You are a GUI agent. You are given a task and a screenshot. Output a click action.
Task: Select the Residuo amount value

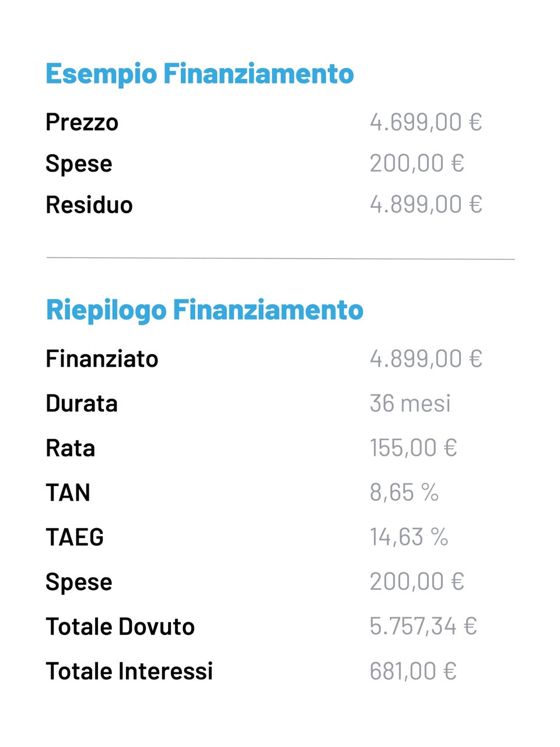point(425,204)
